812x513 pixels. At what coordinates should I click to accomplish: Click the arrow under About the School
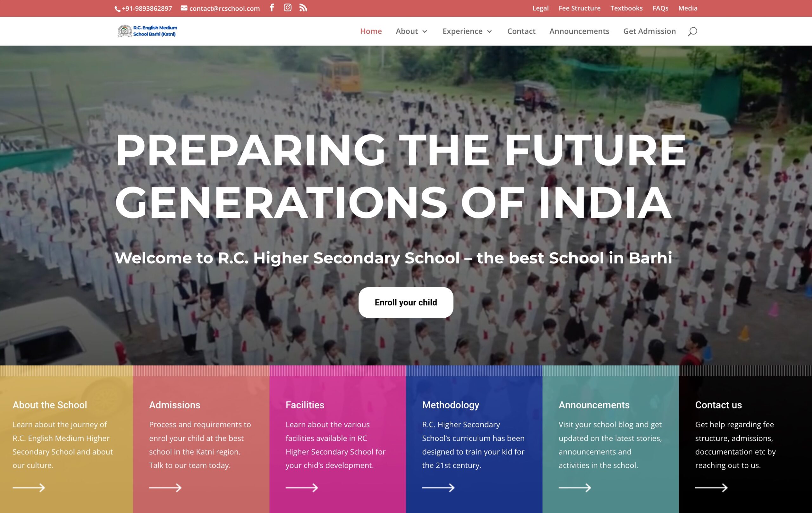tap(29, 488)
